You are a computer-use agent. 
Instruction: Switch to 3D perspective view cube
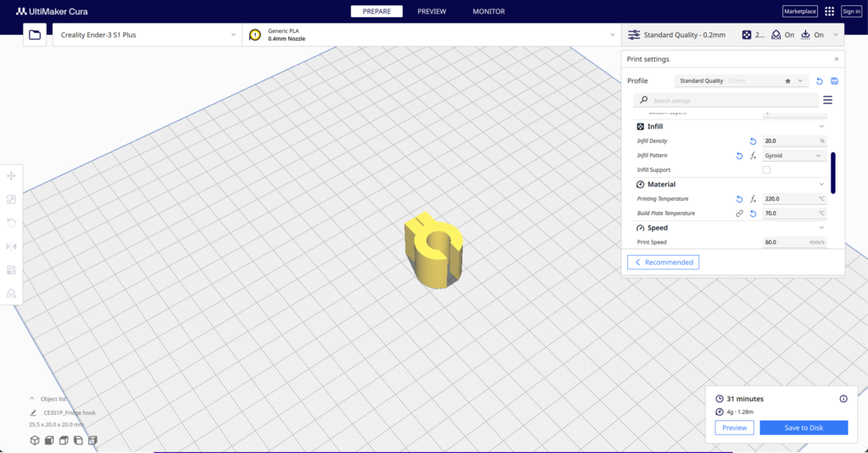point(35,440)
